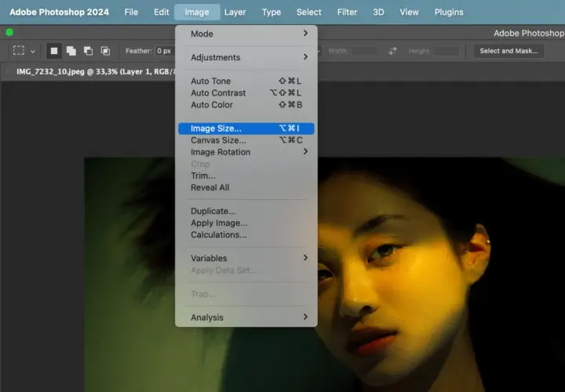Viewport: 565px width, 392px height.
Task: Open the File menu
Action: pos(131,13)
